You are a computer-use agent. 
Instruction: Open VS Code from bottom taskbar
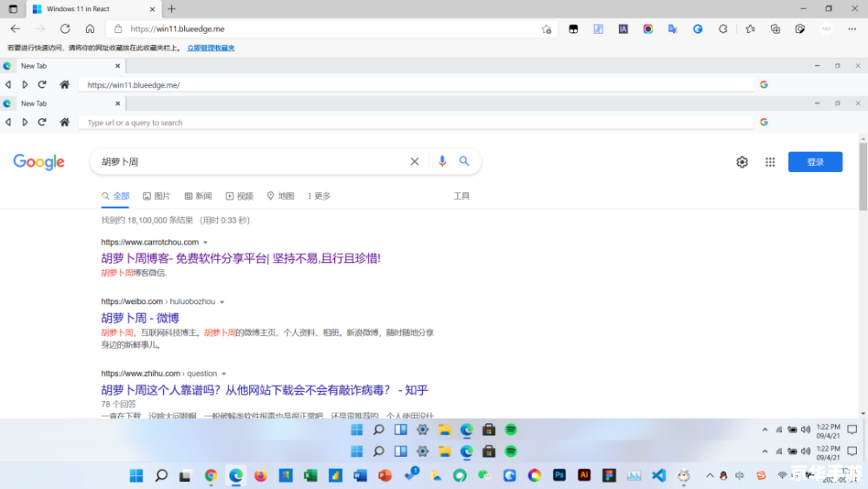(659, 475)
